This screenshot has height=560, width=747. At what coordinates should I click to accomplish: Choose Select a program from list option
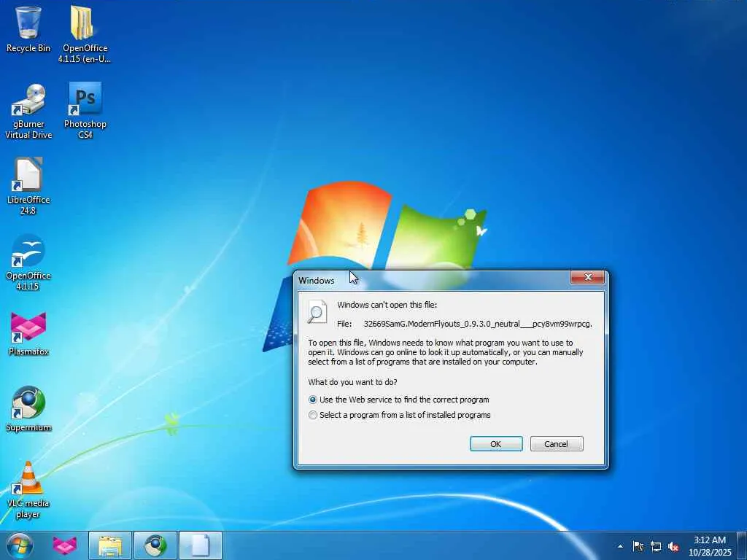(399, 415)
